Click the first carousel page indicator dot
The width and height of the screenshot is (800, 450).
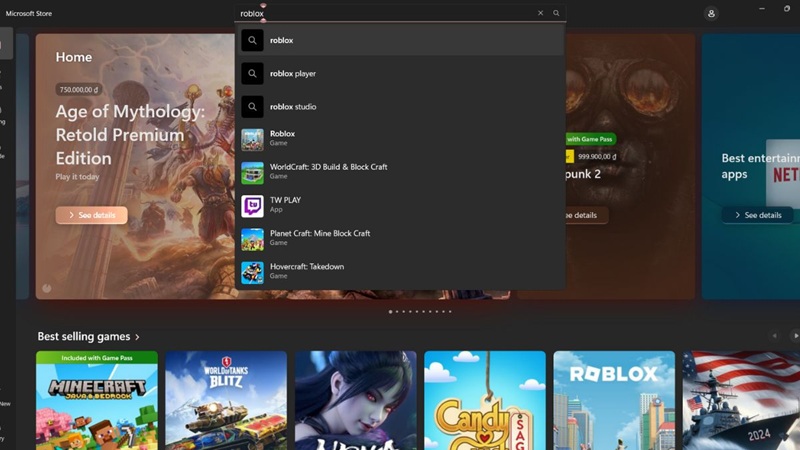coord(390,311)
